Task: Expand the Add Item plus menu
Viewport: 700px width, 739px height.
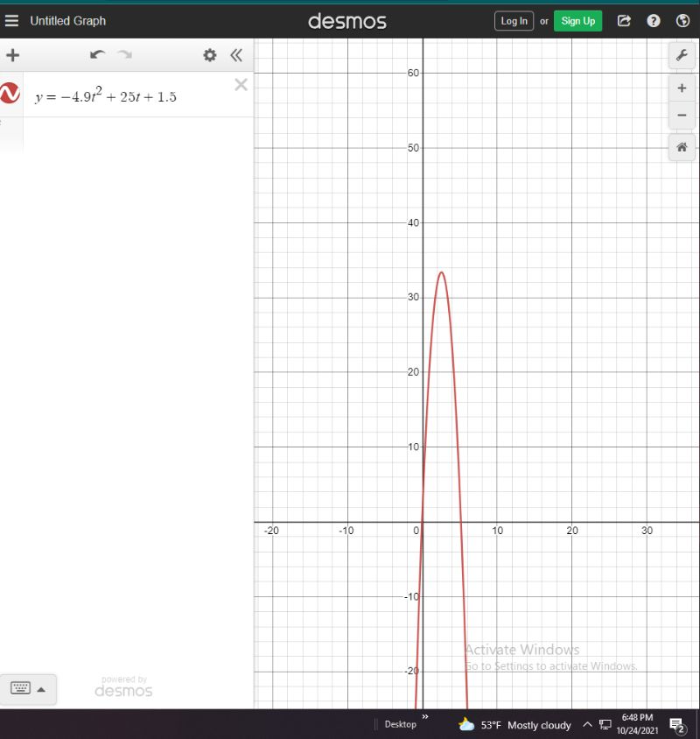Action: click(12, 55)
